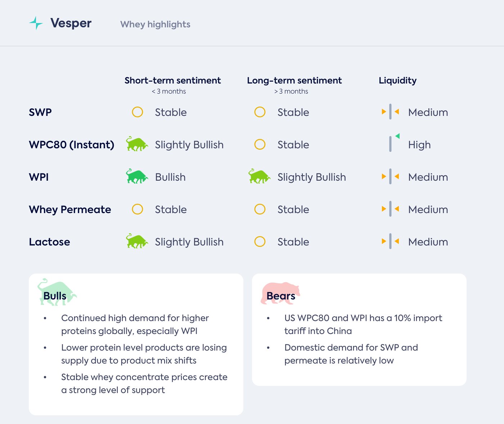
Task: Click the SWP medium liquidity icon
Action: pos(390,112)
